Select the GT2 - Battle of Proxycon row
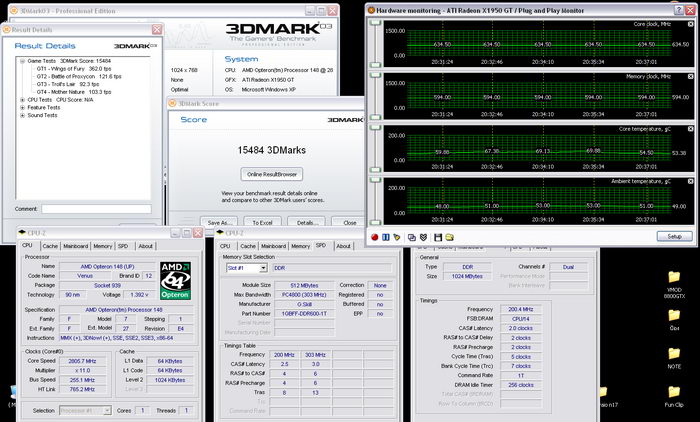Screen dimensions: 700x422 point(79,76)
